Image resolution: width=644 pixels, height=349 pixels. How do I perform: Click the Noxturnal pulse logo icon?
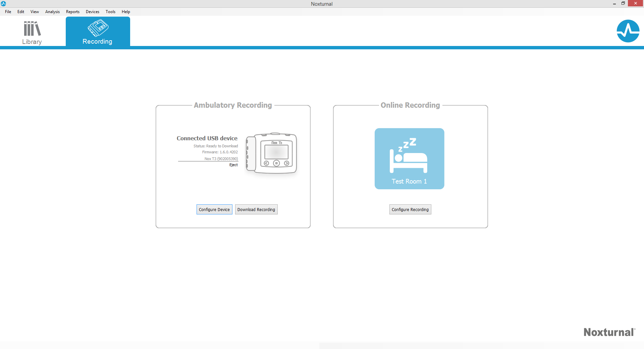pos(628,31)
